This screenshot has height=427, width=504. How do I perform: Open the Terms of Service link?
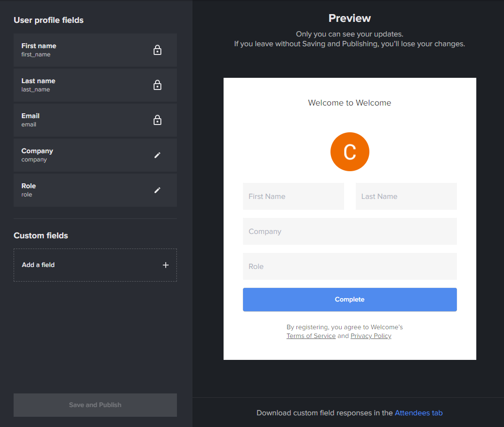pos(311,336)
